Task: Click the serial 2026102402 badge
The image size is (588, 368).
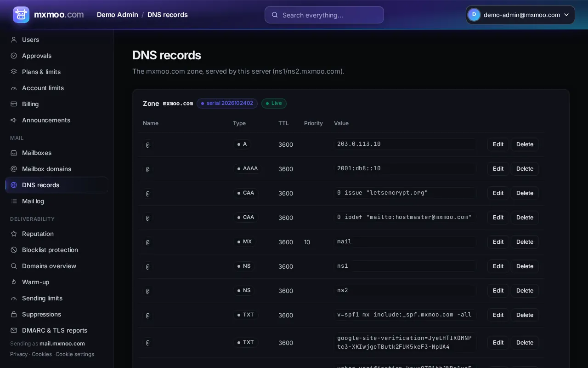Action: 227,103
